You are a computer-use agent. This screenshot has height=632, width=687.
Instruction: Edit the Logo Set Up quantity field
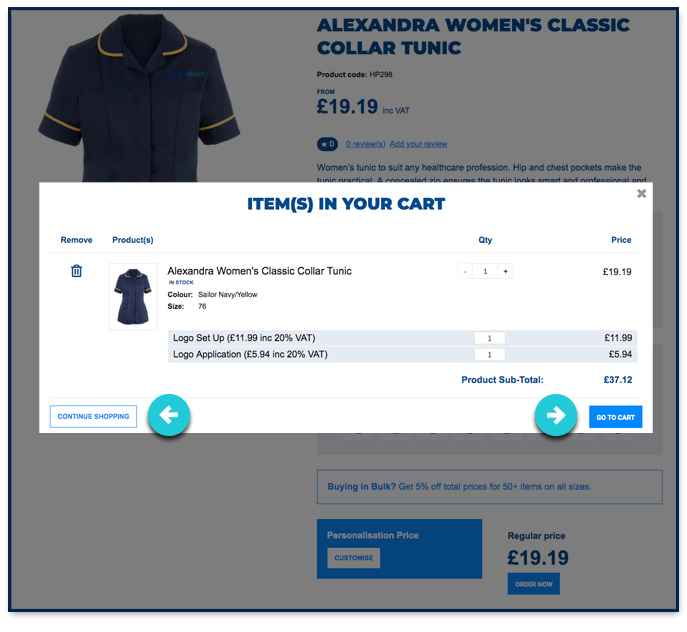pyautogui.click(x=489, y=339)
